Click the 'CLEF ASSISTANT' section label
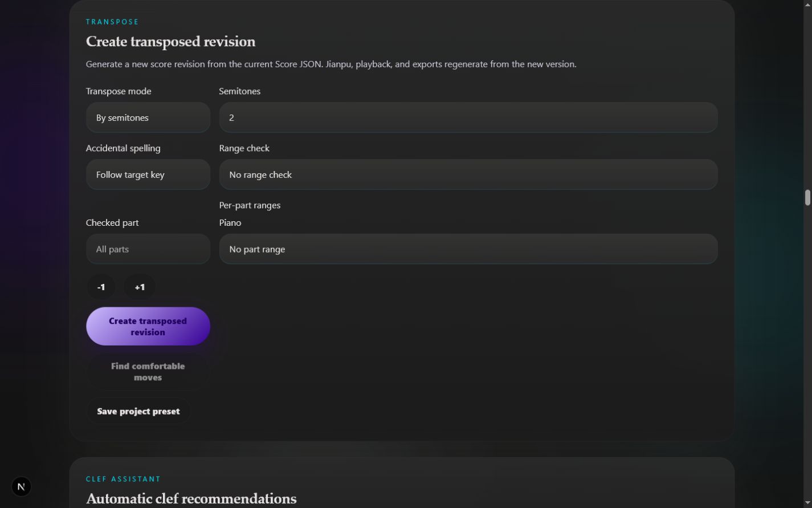This screenshot has height=508, width=812. [124, 479]
